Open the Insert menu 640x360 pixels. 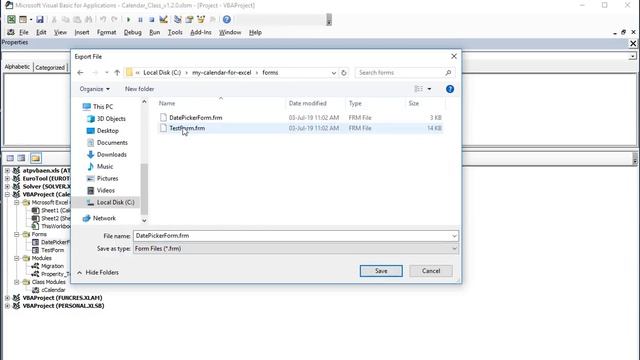point(82,32)
